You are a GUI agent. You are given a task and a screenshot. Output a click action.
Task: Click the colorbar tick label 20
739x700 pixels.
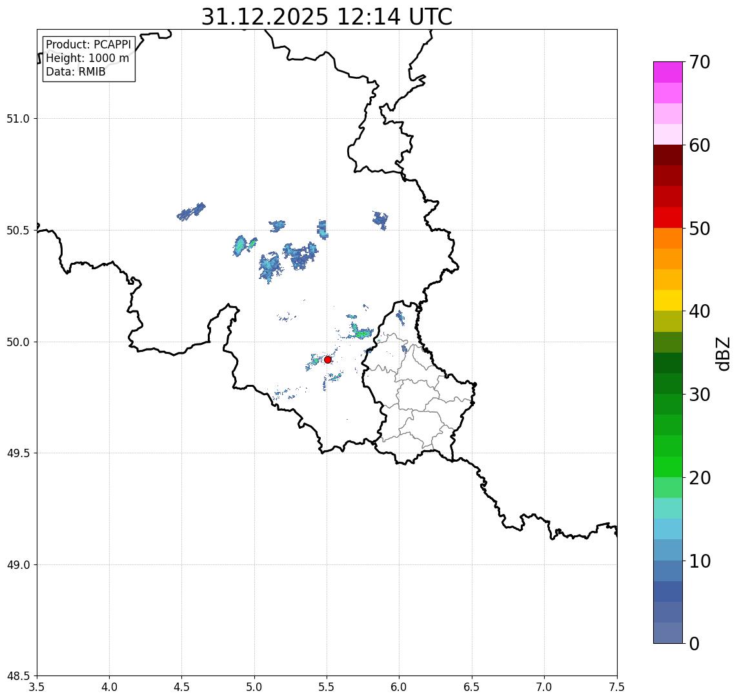point(700,478)
